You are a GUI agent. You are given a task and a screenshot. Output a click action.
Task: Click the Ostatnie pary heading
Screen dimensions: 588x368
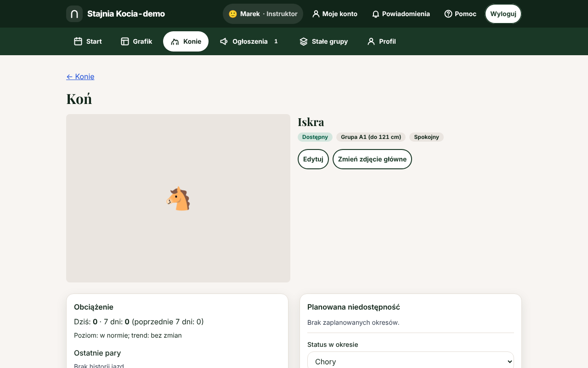click(97, 353)
